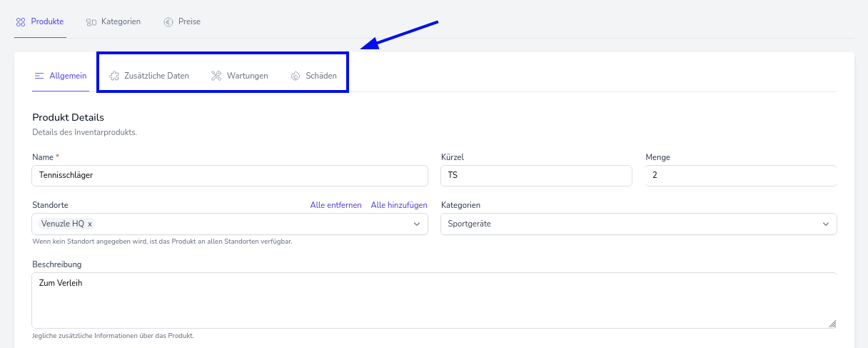
Task: Click the Menge quantity field
Action: coord(740,176)
